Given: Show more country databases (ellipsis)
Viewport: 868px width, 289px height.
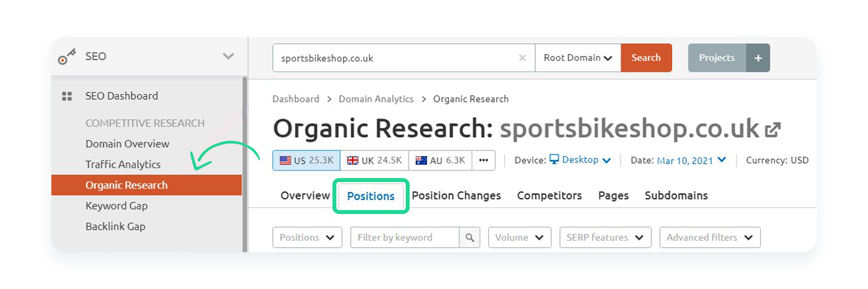Looking at the screenshot, I should [484, 160].
